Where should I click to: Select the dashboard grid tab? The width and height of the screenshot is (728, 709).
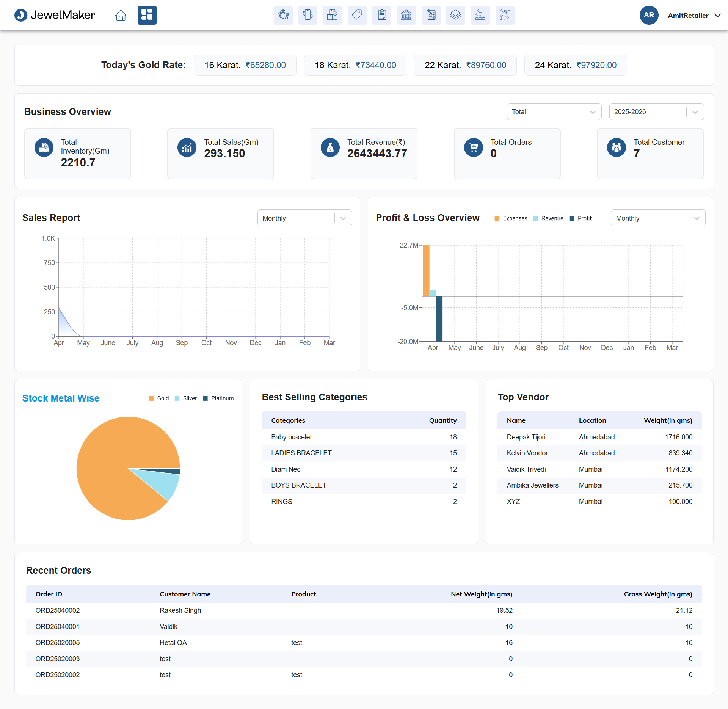pos(147,15)
